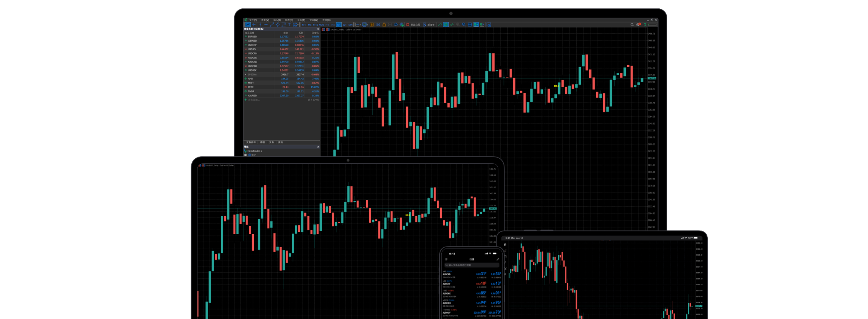The height and width of the screenshot is (319, 868).
Task: Expand the 账户 accounts tree node
Action: tap(246, 155)
